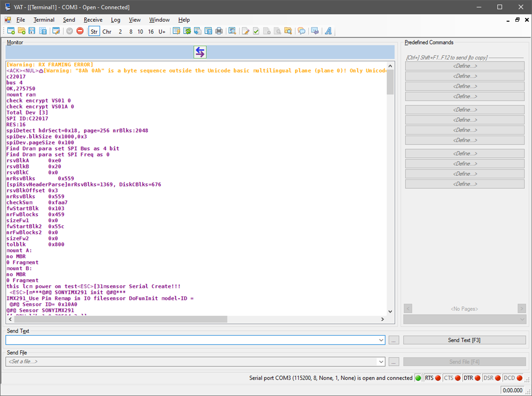This screenshot has width=532, height=396.
Task: Open the Receive menu
Action: click(94, 20)
